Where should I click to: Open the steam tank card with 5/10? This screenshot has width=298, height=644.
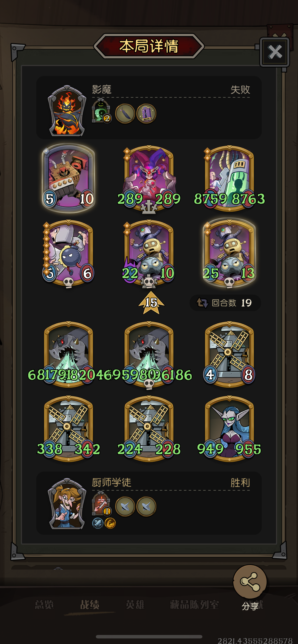68,178
